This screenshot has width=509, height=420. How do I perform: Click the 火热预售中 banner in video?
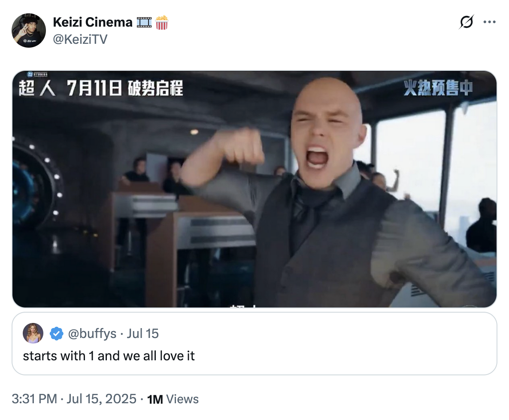pyautogui.click(x=438, y=88)
